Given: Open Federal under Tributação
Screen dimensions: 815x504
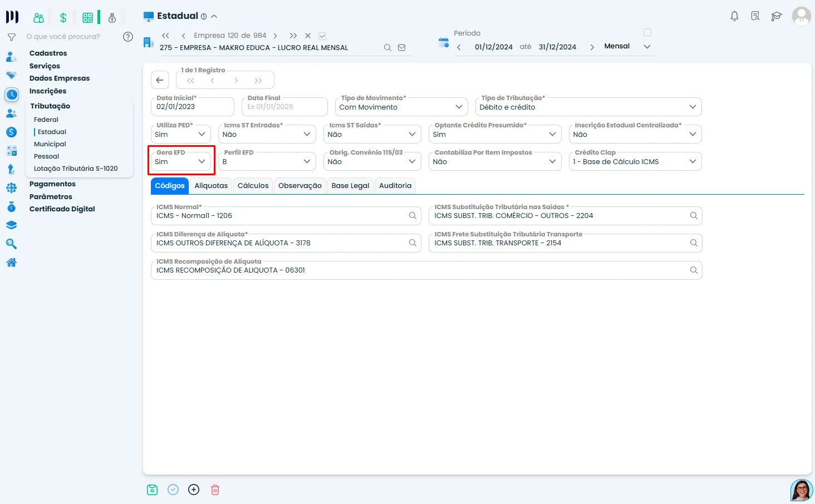Looking at the screenshot, I should click(46, 120).
